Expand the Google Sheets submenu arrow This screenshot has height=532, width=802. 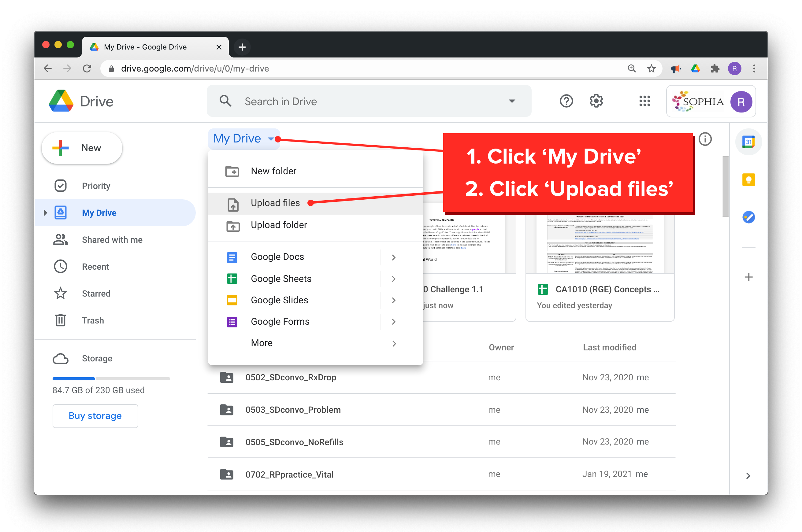[x=393, y=279]
